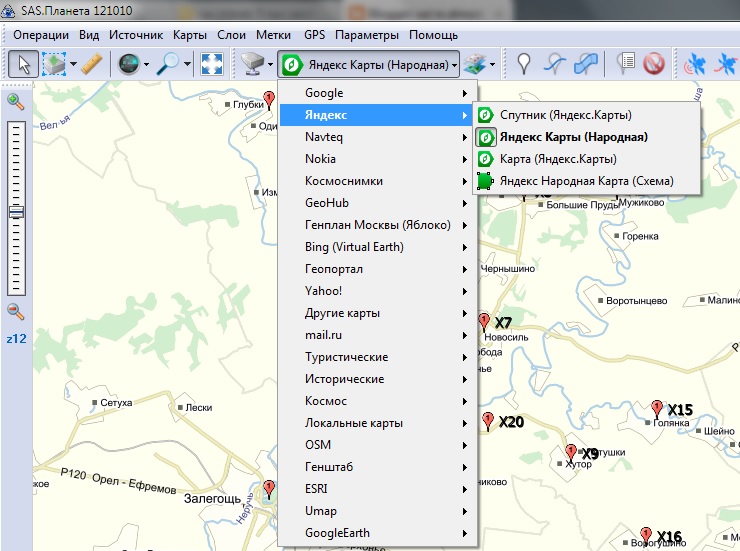Expand the Космоснимки submenu
The image size is (740, 551).
tap(378, 181)
